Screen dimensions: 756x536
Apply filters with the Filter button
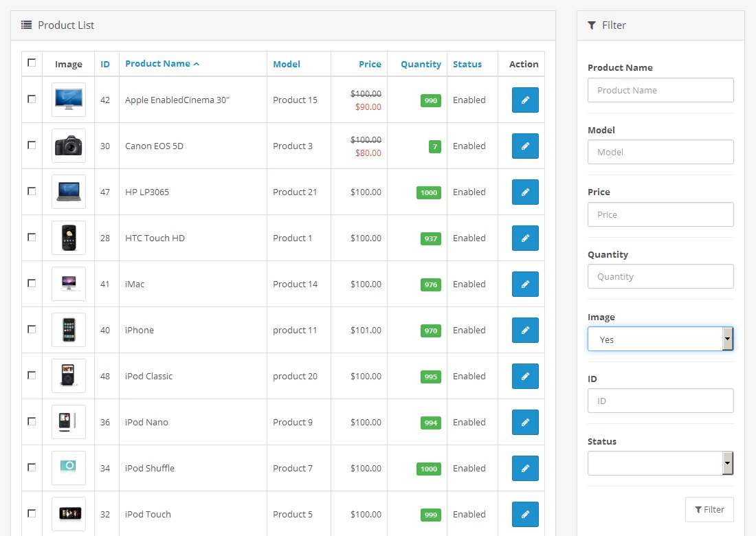tap(709, 509)
